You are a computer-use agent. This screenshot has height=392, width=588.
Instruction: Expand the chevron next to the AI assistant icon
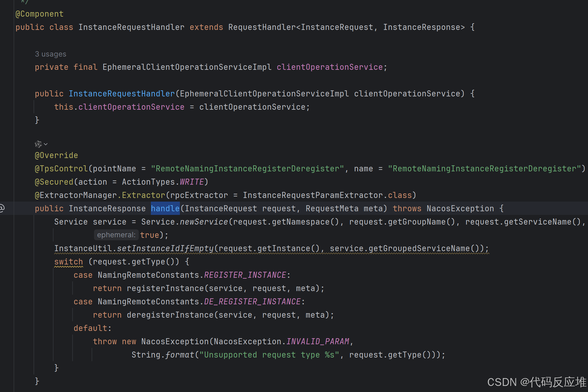(x=46, y=144)
